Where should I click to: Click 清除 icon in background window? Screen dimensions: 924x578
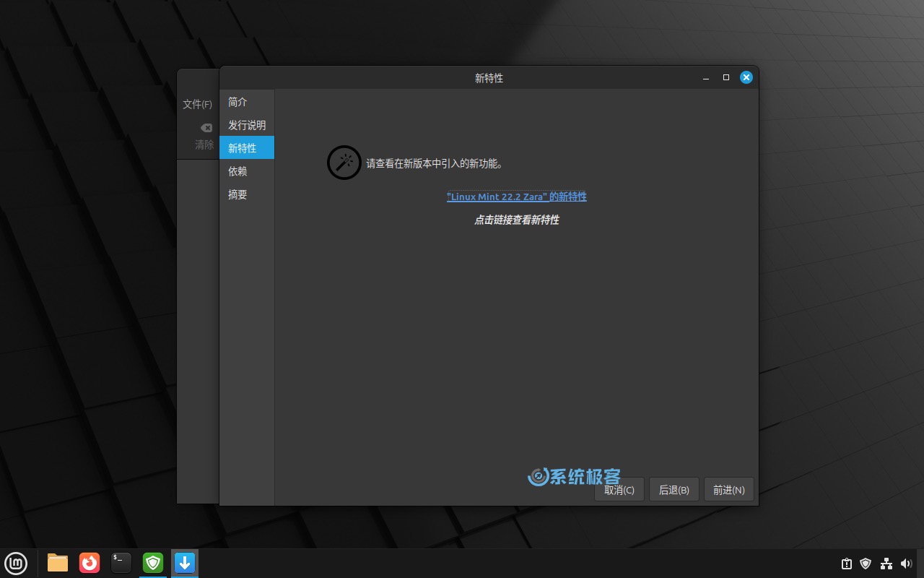tap(206, 128)
